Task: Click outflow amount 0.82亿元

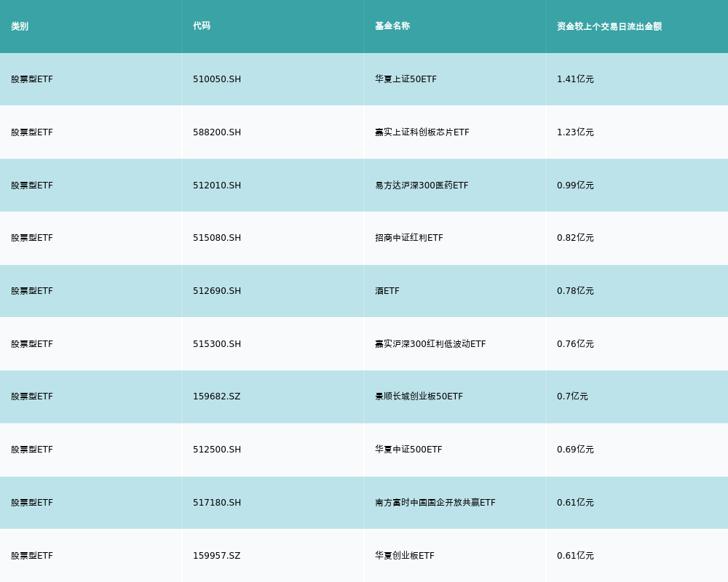Action: click(575, 238)
